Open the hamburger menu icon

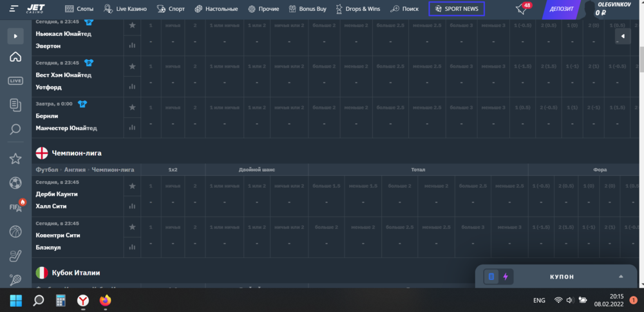tap(14, 8)
